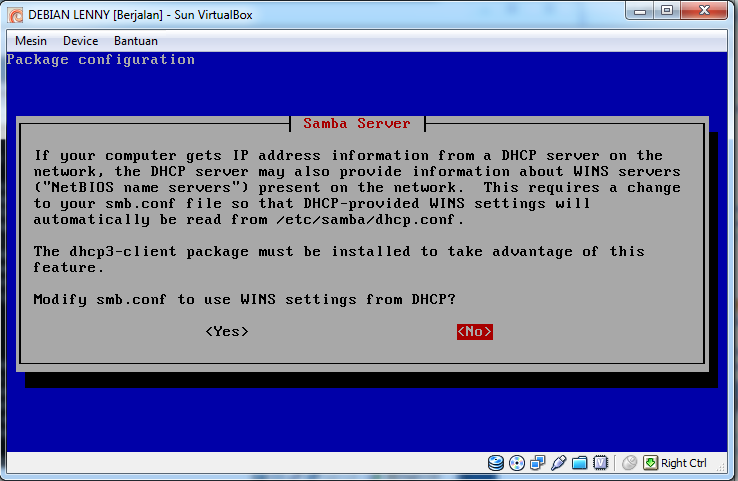Click the VirtualBox title bar app icon

point(16,15)
